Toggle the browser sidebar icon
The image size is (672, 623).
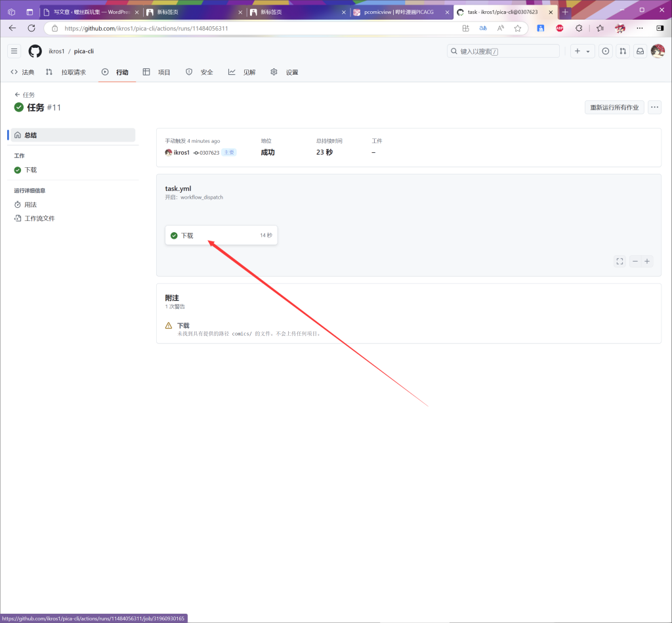tap(660, 28)
